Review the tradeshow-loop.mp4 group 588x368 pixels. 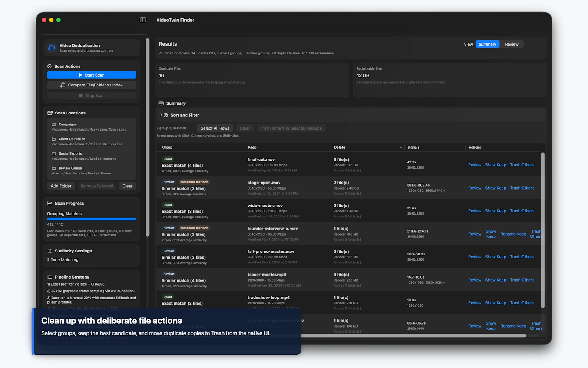475,303
